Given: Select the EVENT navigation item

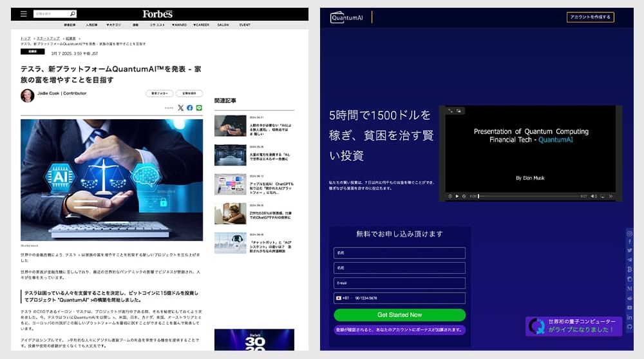Looking at the screenshot, I should click(x=245, y=24).
